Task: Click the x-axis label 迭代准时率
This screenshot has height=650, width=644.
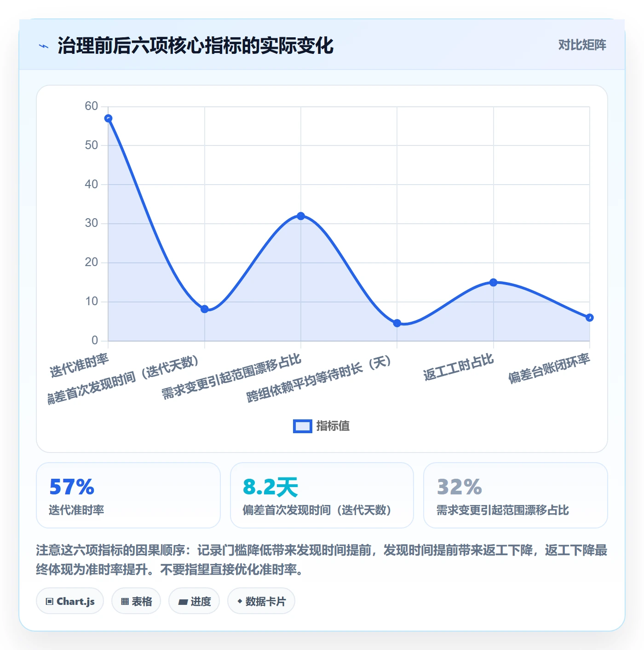Action: (x=79, y=366)
